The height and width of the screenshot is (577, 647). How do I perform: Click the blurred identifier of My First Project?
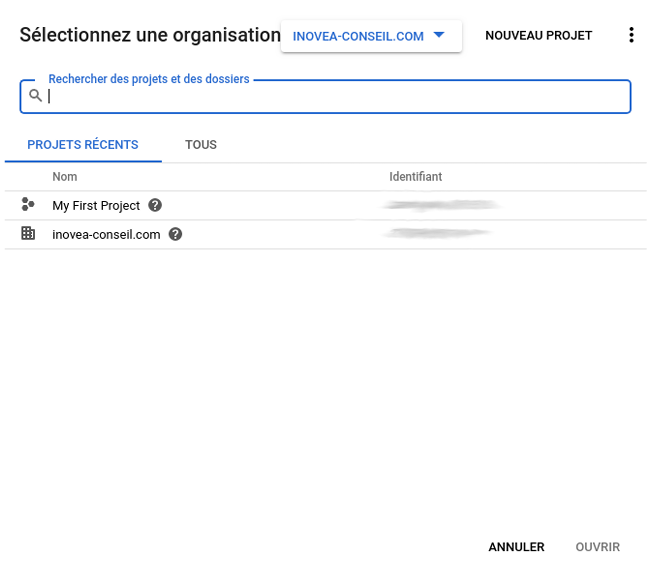click(x=441, y=205)
